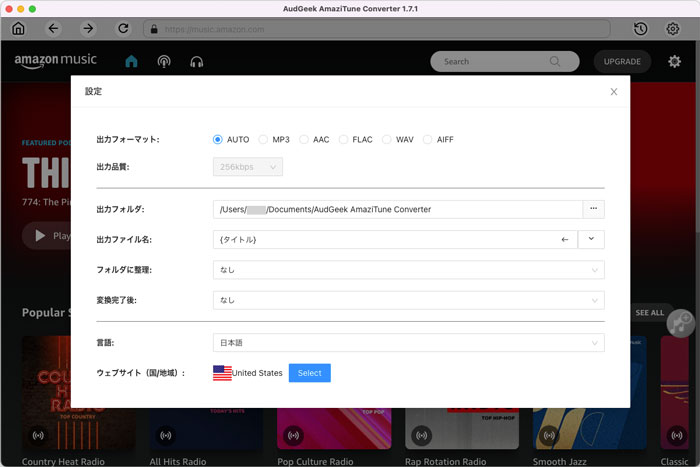Reload the page with the refresh icon
This screenshot has width=700, height=467.
click(123, 29)
